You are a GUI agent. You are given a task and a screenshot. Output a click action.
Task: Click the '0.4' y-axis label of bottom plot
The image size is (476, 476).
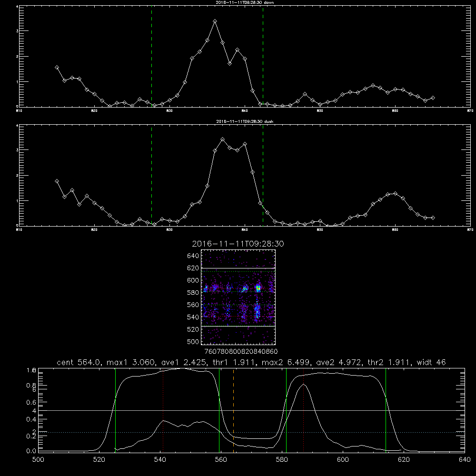coord(31,419)
